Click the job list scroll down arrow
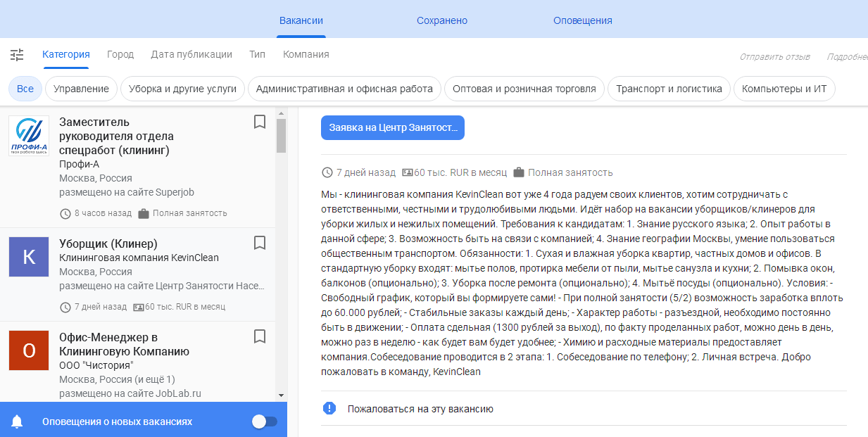This screenshot has width=868, height=437. [x=282, y=395]
